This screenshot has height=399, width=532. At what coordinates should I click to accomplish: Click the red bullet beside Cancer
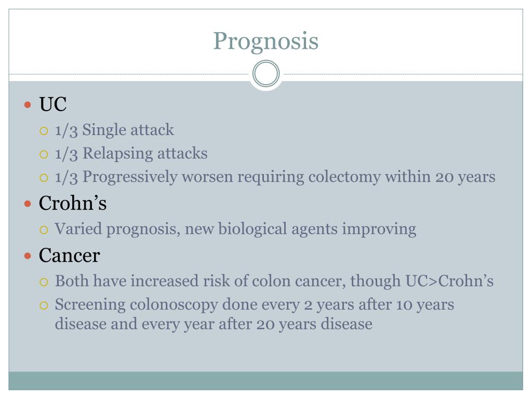(x=29, y=256)
